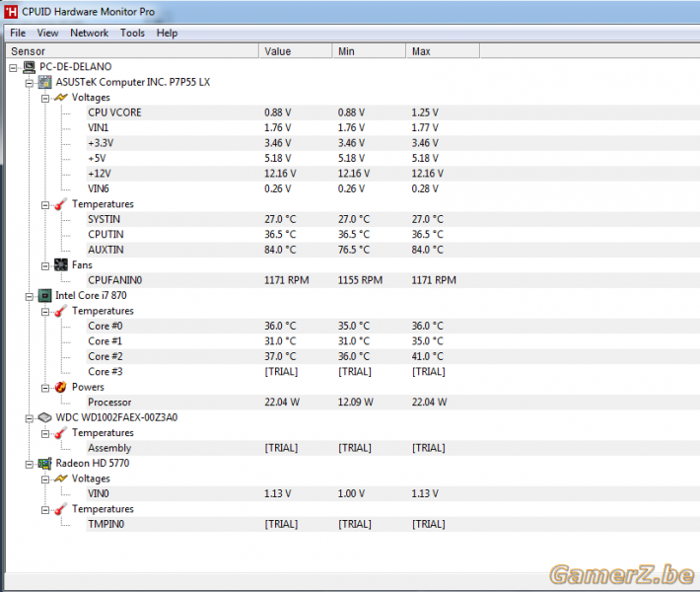
Task: Click the PC-DE-DELANO computer icon
Action: point(29,67)
